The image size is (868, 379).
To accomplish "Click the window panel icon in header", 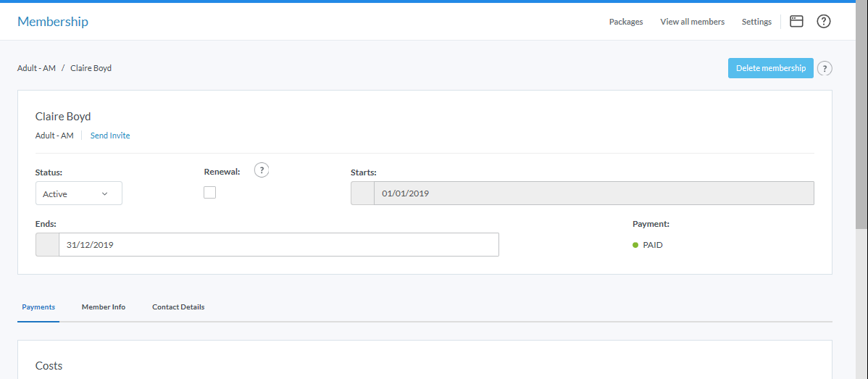I will pos(796,22).
